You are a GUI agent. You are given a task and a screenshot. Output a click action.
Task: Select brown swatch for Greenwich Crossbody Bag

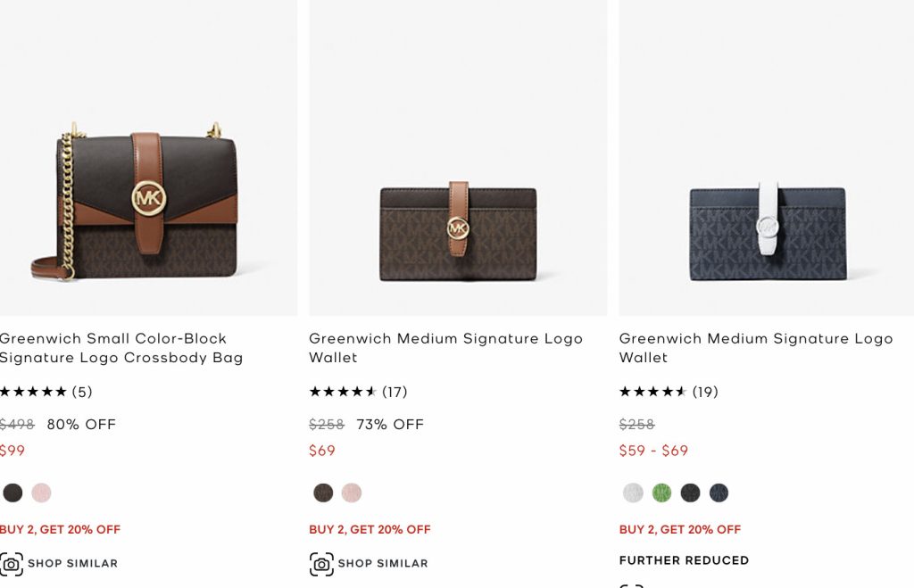12,493
